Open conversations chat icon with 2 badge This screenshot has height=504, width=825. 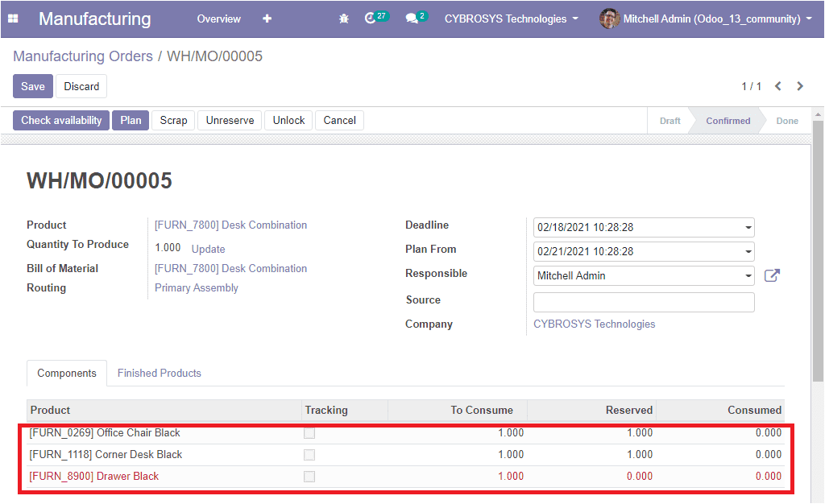pos(417,18)
